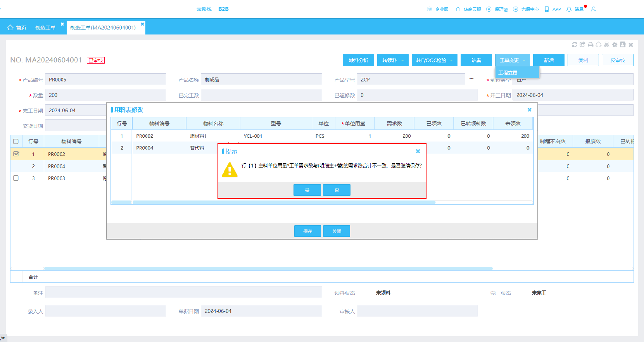Open 充值中心 in top bar
The width and height of the screenshot is (644, 342).
[526, 9]
